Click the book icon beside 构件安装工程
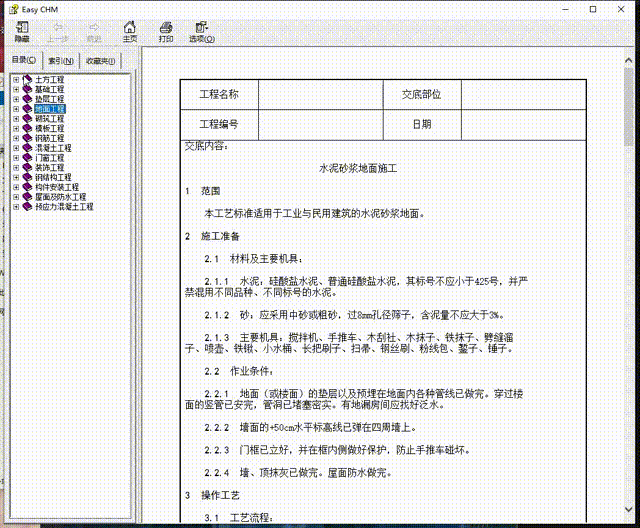 pos(27,187)
